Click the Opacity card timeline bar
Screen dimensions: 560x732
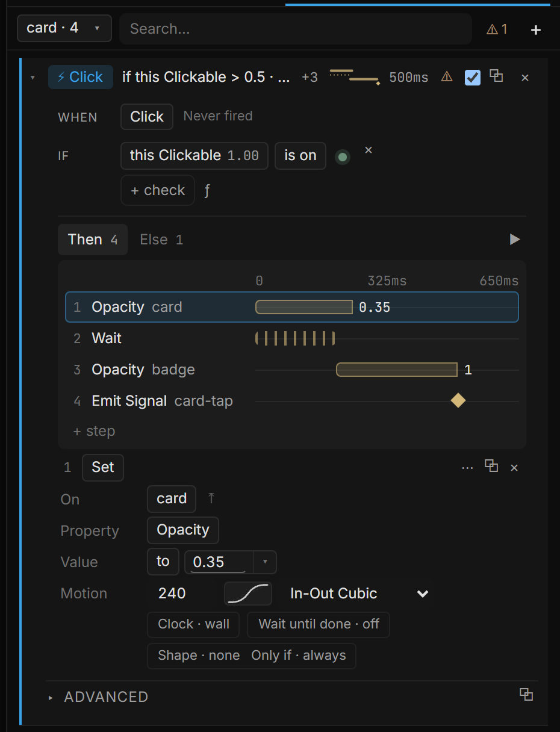coord(304,307)
